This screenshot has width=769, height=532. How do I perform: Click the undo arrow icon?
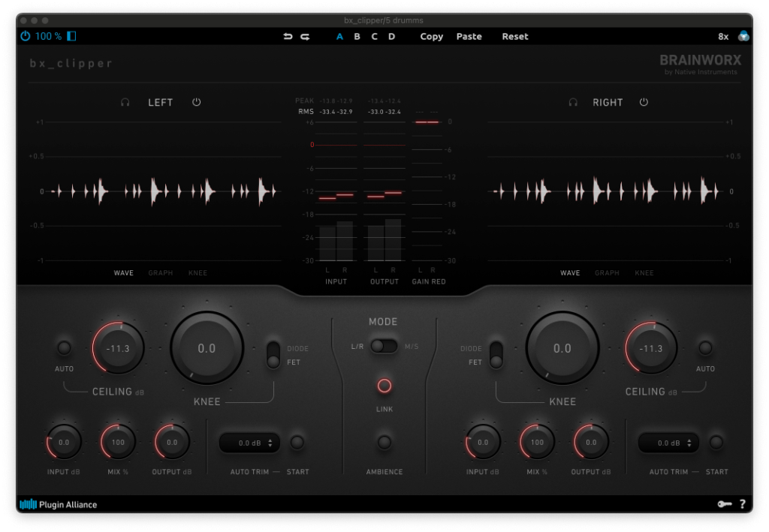(288, 36)
